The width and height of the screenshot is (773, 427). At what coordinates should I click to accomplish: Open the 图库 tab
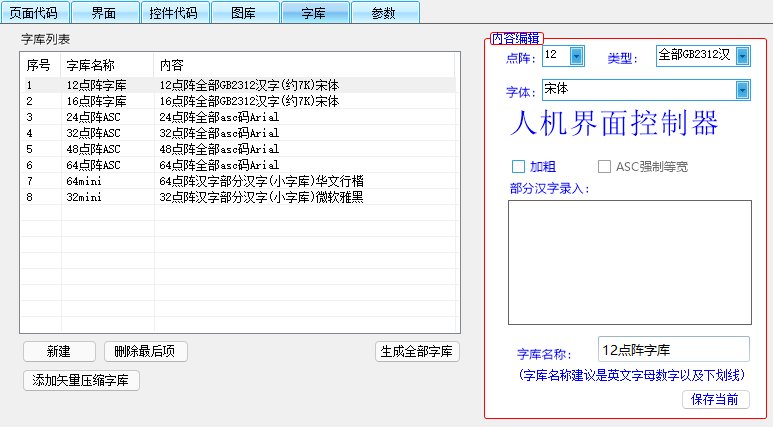245,12
